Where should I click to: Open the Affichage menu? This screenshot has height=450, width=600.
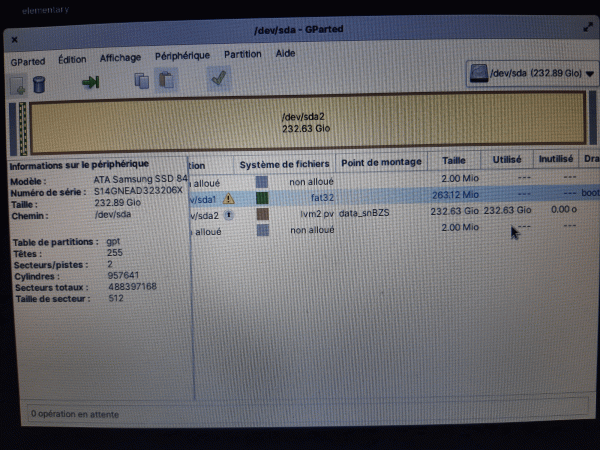(x=120, y=58)
